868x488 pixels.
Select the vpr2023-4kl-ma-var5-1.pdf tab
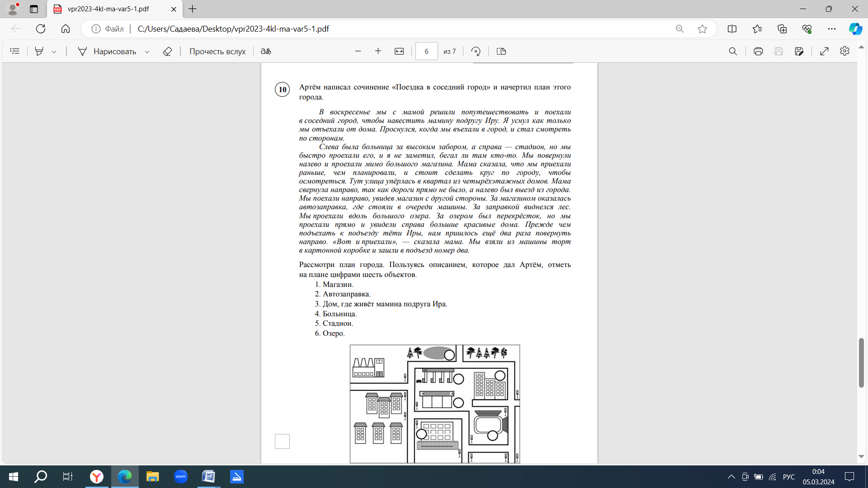click(x=108, y=9)
